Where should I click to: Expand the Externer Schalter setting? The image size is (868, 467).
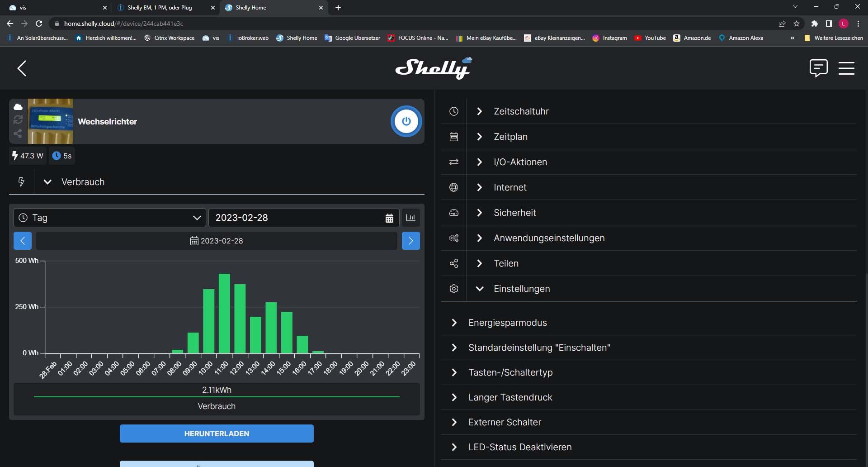pyautogui.click(x=649, y=422)
